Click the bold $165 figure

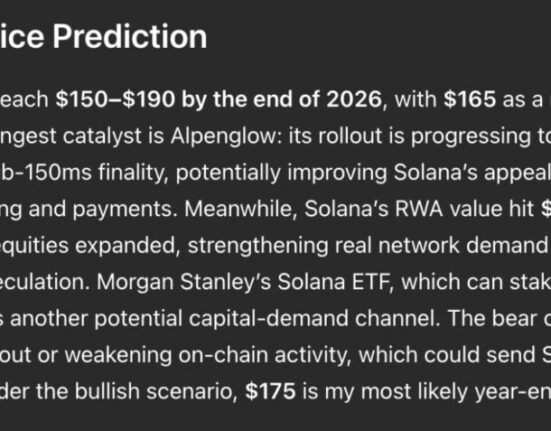[x=469, y=99]
